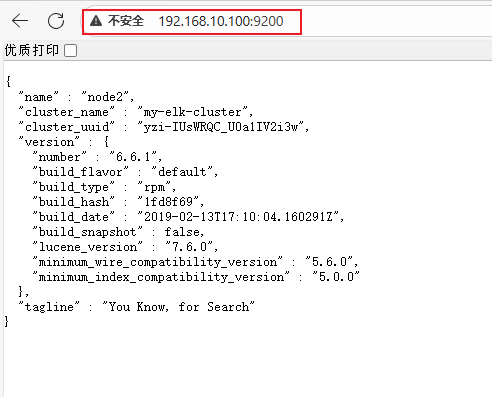Click the "my-elk-cluster" value
492x397 pixels.
(193, 112)
